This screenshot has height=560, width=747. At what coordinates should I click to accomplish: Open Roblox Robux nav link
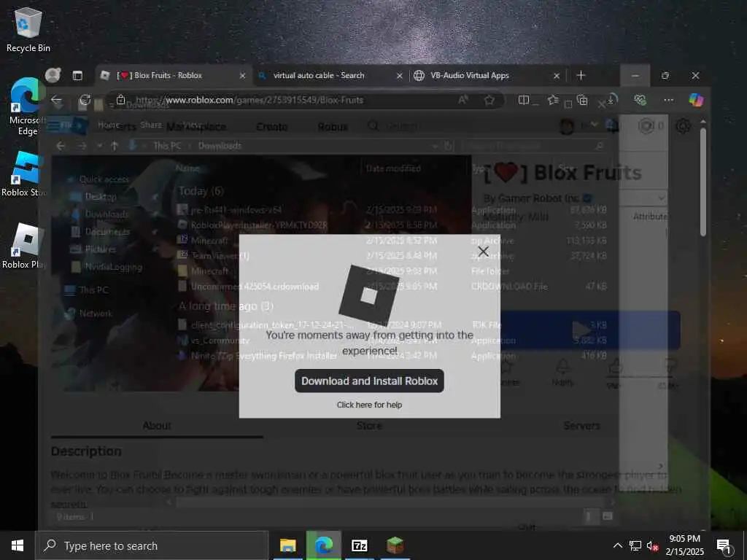click(333, 127)
